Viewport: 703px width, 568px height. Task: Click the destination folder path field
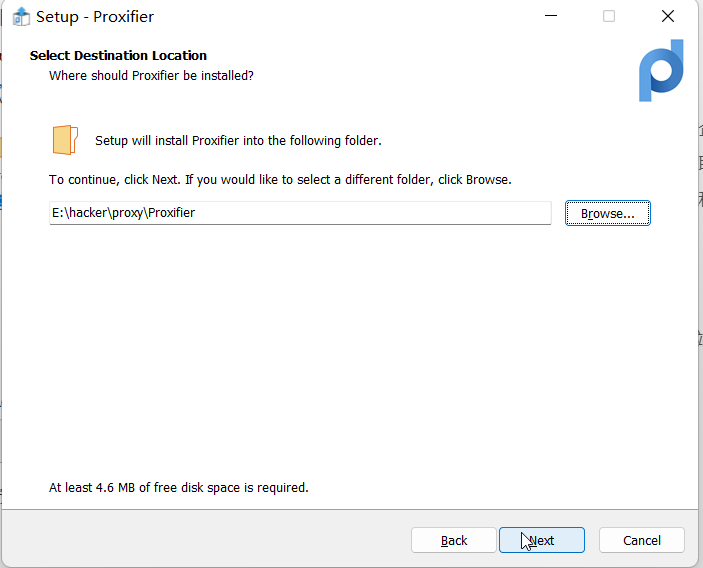point(300,213)
